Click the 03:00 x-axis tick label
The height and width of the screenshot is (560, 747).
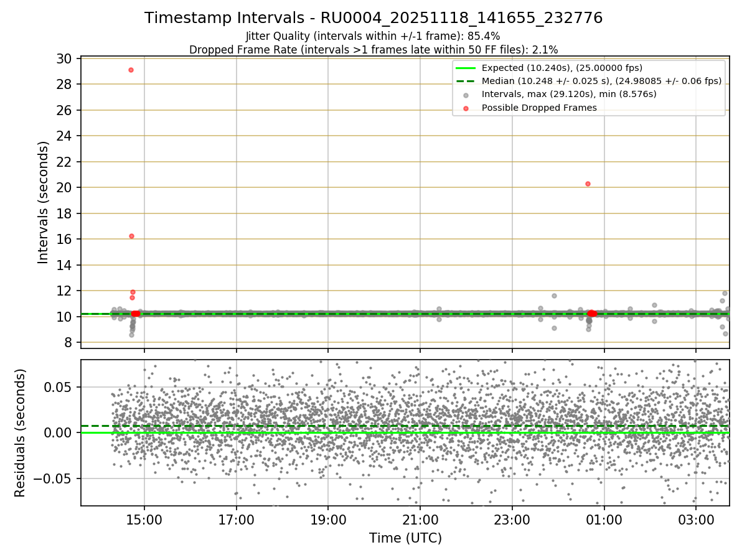coord(696,520)
